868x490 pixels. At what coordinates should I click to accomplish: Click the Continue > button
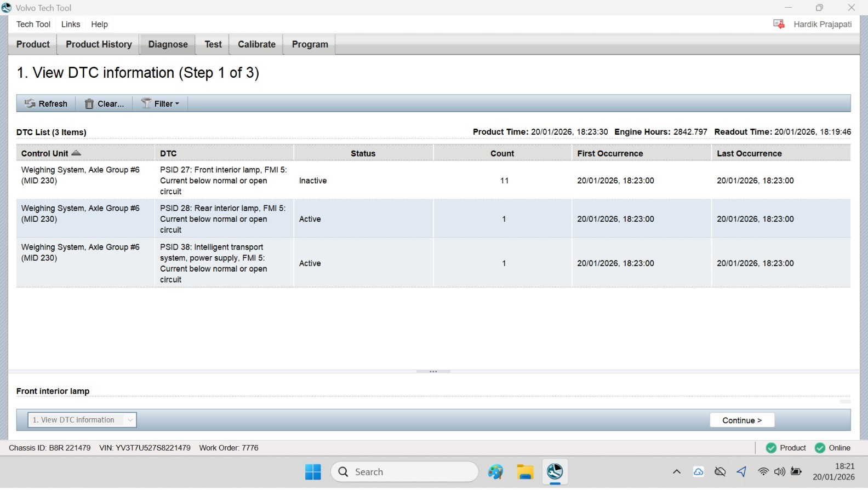tap(742, 420)
